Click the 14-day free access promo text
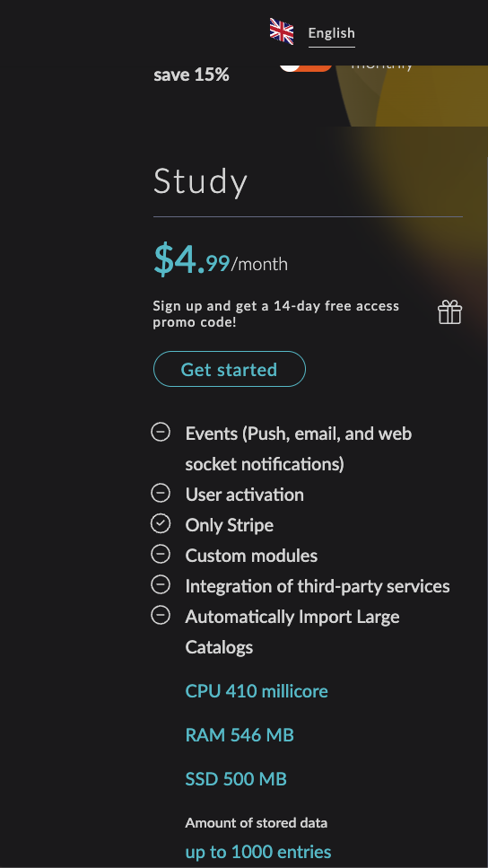This screenshot has width=488, height=868. [276, 313]
